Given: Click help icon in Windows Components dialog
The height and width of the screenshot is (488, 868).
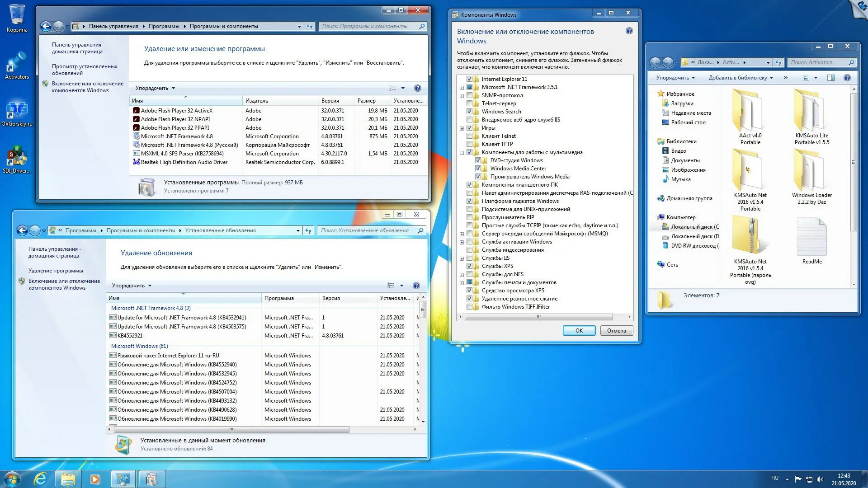Looking at the screenshot, I should coord(629,31).
